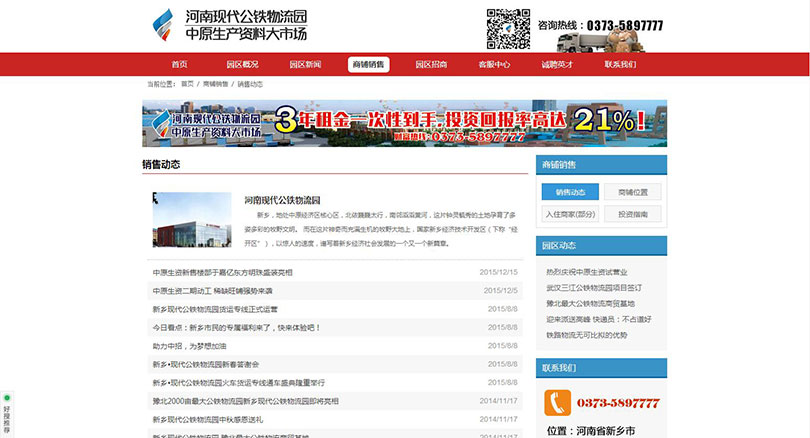The height and width of the screenshot is (438, 810).
Task: Open the building thumbnail image
Action: pos(191,219)
